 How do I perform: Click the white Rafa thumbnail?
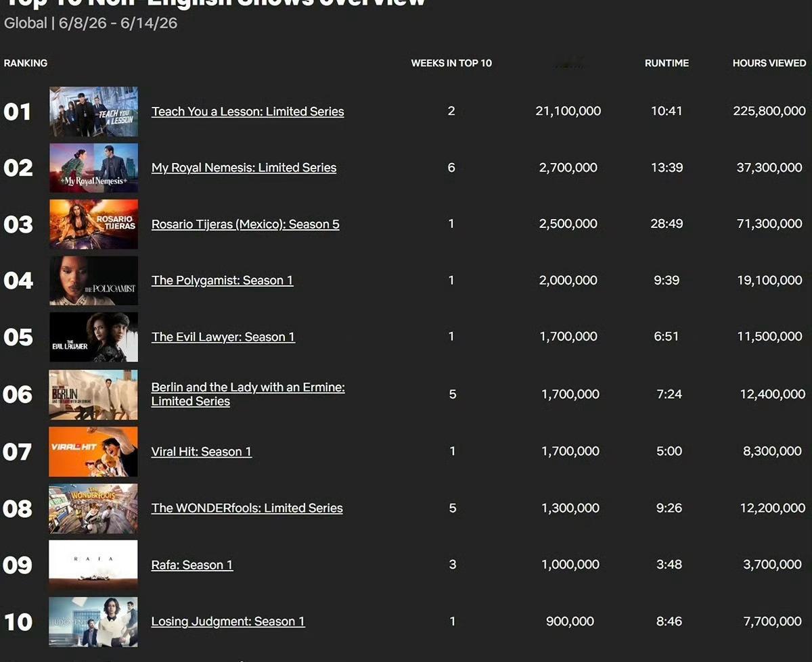point(93,565)
